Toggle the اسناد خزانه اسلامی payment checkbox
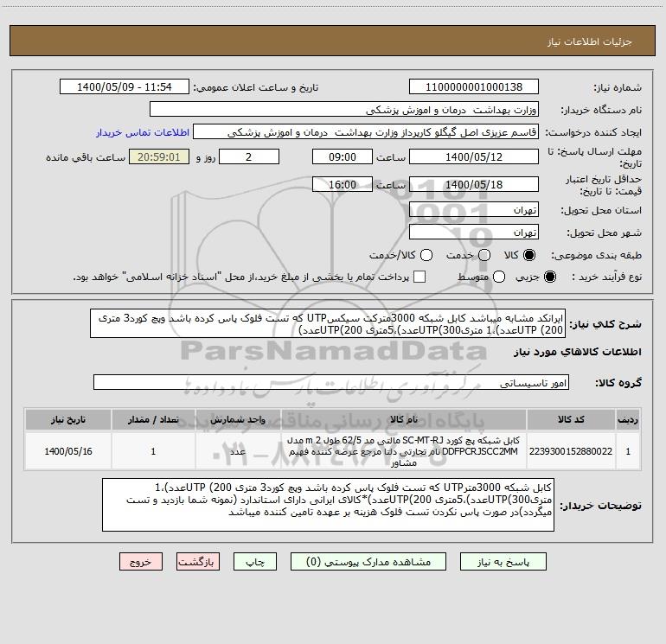 pyautogui.click(x=419, y=277)
